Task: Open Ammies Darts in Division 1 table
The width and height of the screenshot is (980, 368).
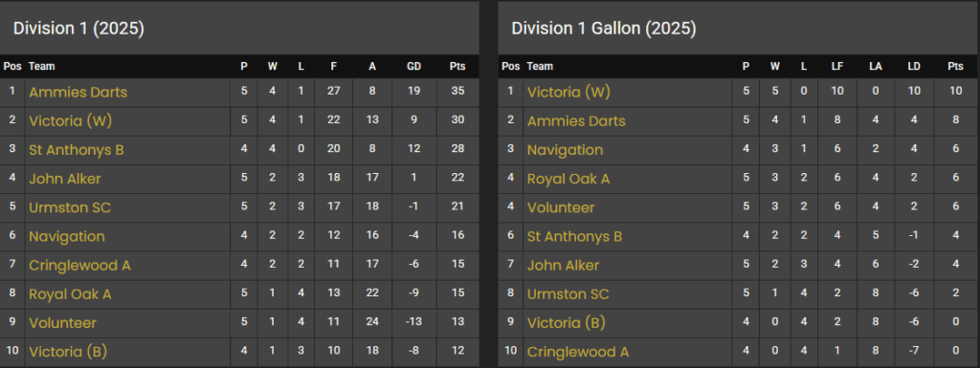Action: [78, 93]
